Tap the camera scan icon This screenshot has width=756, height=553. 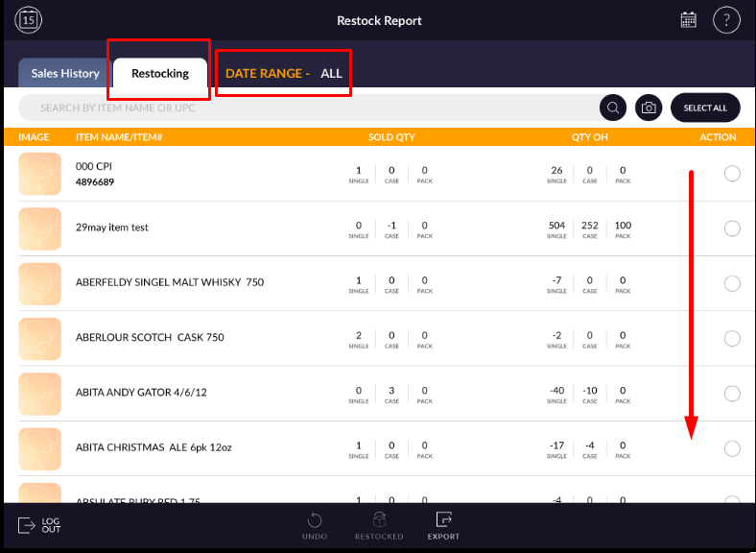click(x=649, y=108)
